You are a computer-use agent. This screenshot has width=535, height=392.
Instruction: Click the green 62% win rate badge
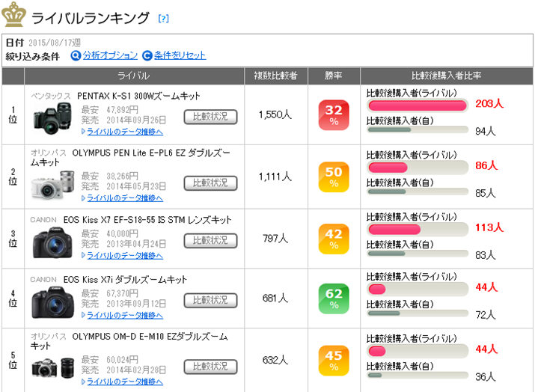334,297
